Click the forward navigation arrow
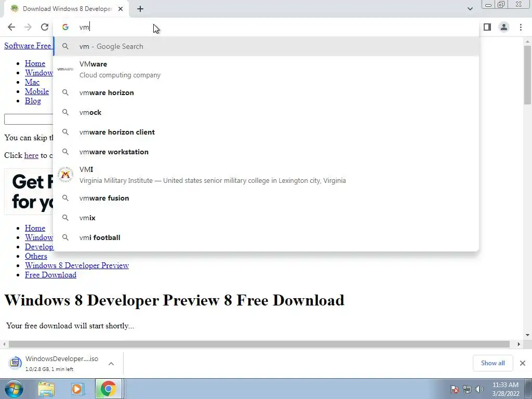The width and height of the screenshot is (532, 399). [28, 27]
